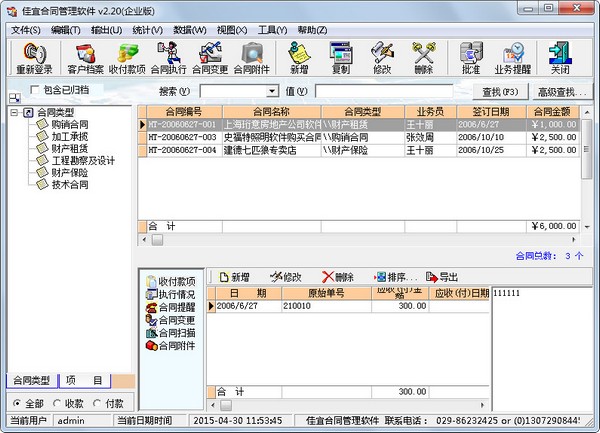Open the 合同执行 contract execution icon
Viewport: 600px width, 433px height.
(x=168, y=58)
